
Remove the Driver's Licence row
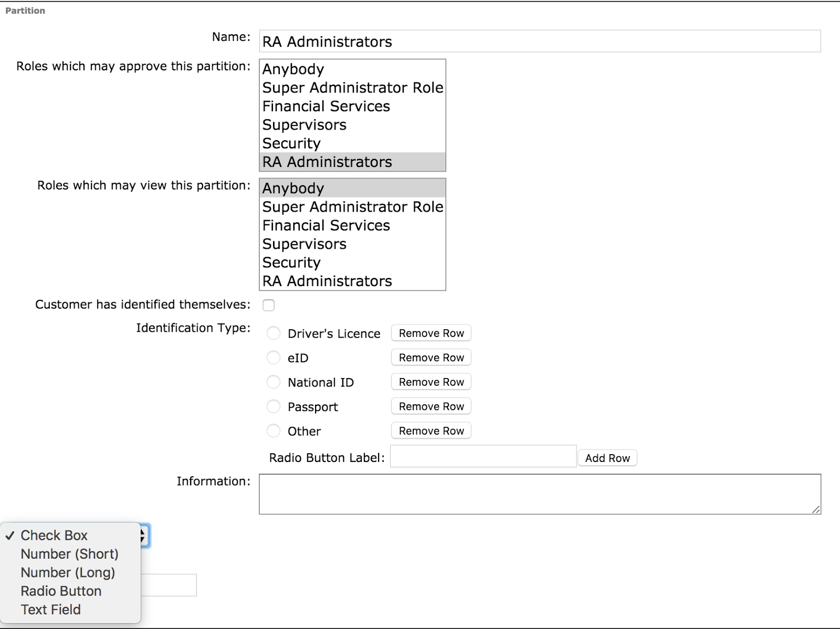[431, 333]
